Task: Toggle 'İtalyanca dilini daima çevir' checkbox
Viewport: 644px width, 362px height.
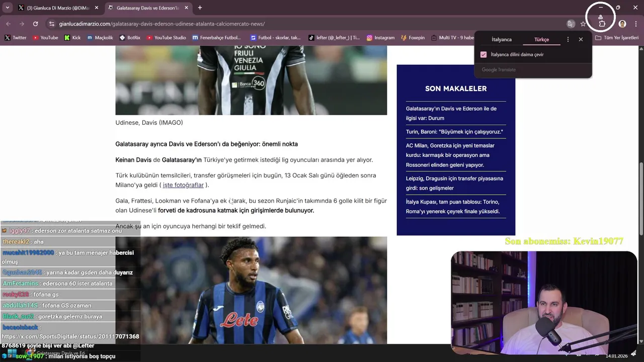Action: tap(484, 54)
